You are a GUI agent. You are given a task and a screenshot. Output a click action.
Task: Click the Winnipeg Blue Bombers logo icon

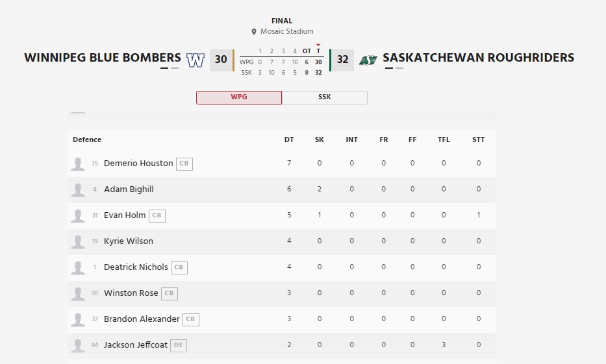[x=196, y=60]
